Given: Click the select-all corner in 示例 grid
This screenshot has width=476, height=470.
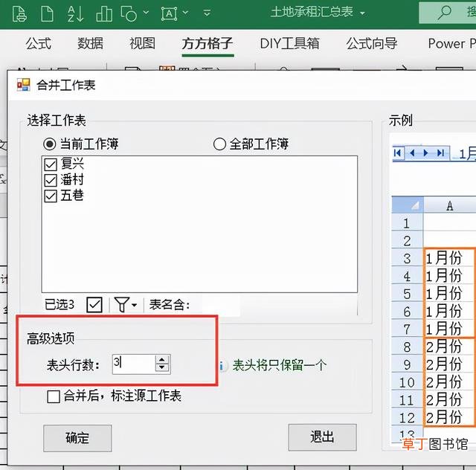Looking at the screenshot, I should click(x=407, y=205).
